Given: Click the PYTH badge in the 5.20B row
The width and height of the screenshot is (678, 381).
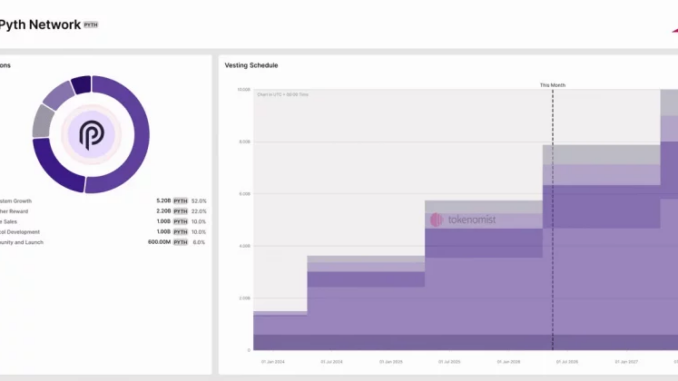Looking at the screenshot, I should pos(181,201).
